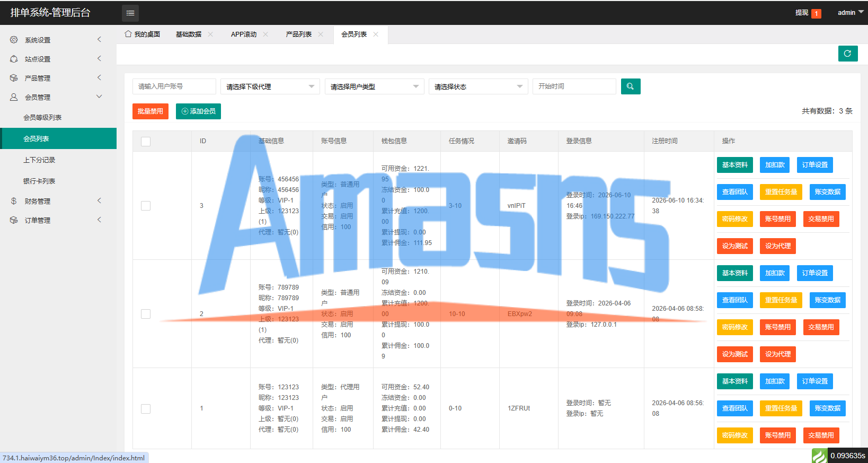Image resolution: width=868 pixels, height=463 pixels.
Task: Click the 订单管理 sidebar icon
Action: click(x=14, y=220)
